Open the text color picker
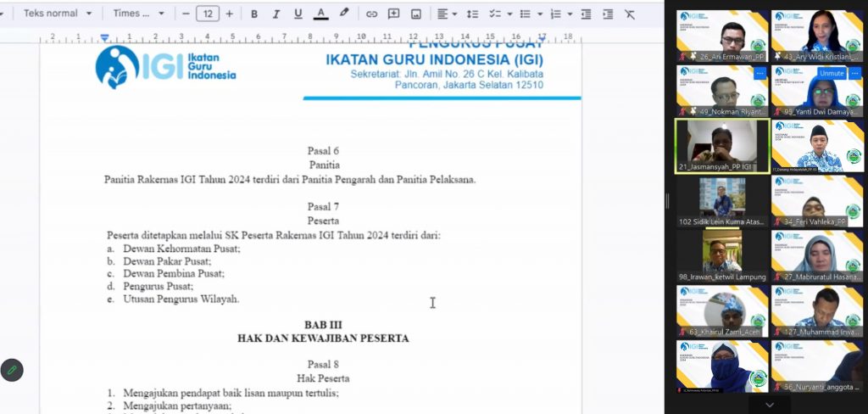 pos(320,14)
